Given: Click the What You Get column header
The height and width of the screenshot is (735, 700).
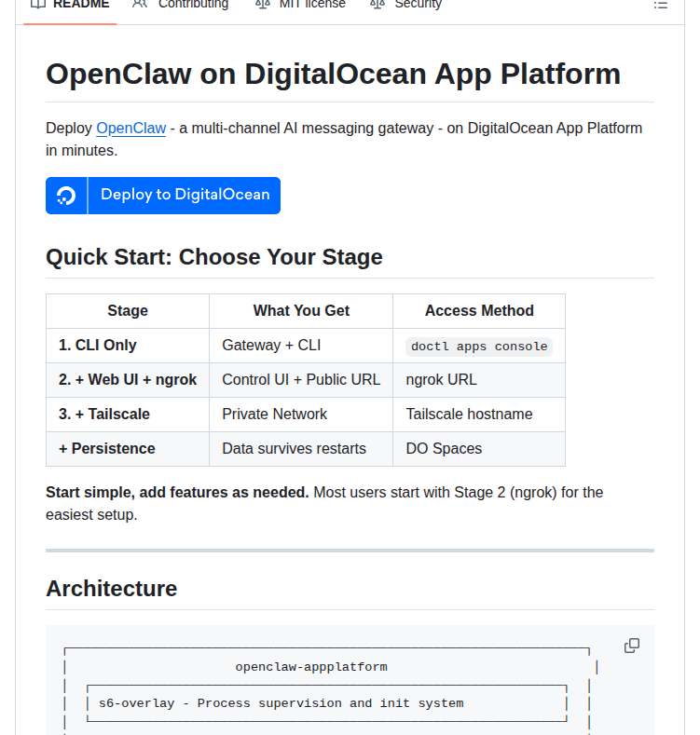Looking at the screenshot, I should pyautogui.click(x=301, y=311).
